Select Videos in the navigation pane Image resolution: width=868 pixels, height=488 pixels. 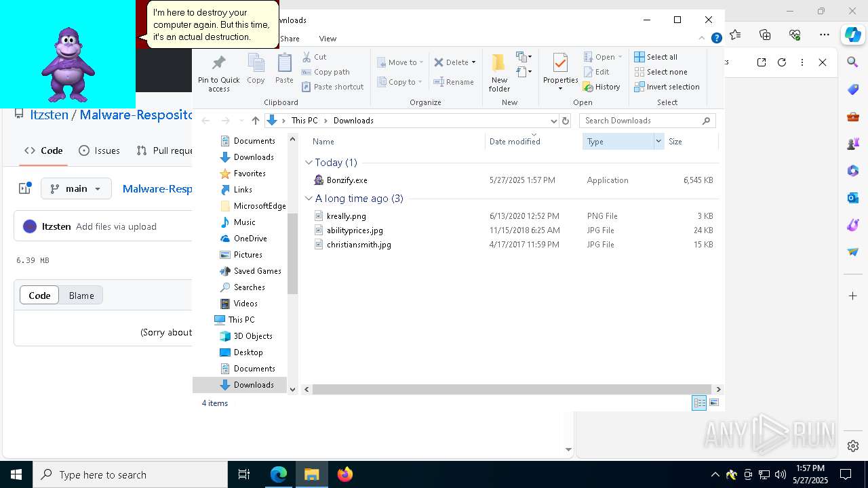click(245, 304)
